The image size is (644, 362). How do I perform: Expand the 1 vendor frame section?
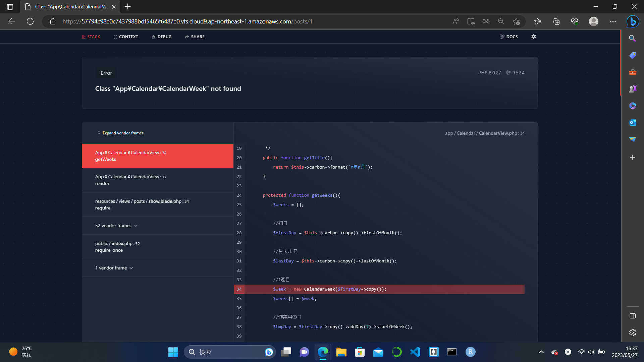pos(114,268)
